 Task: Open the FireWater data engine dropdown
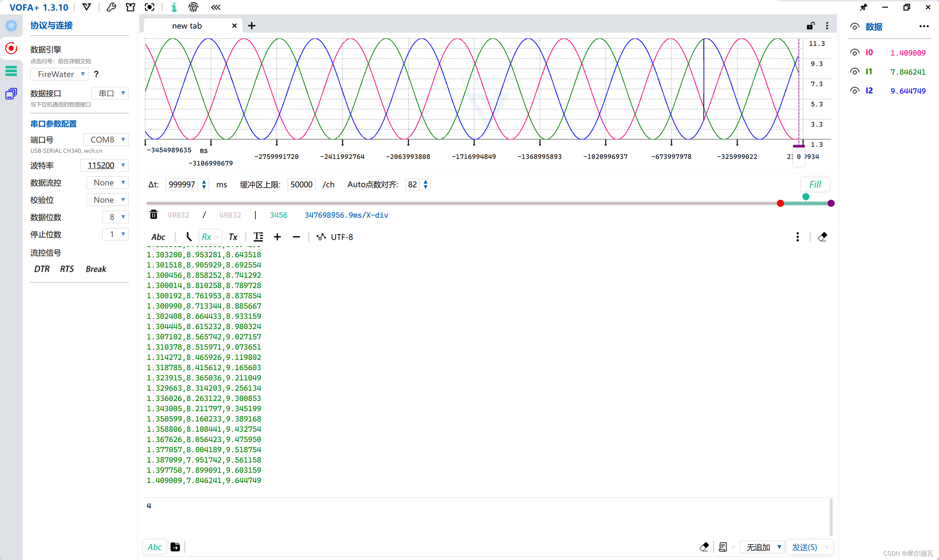coord(60,74)
